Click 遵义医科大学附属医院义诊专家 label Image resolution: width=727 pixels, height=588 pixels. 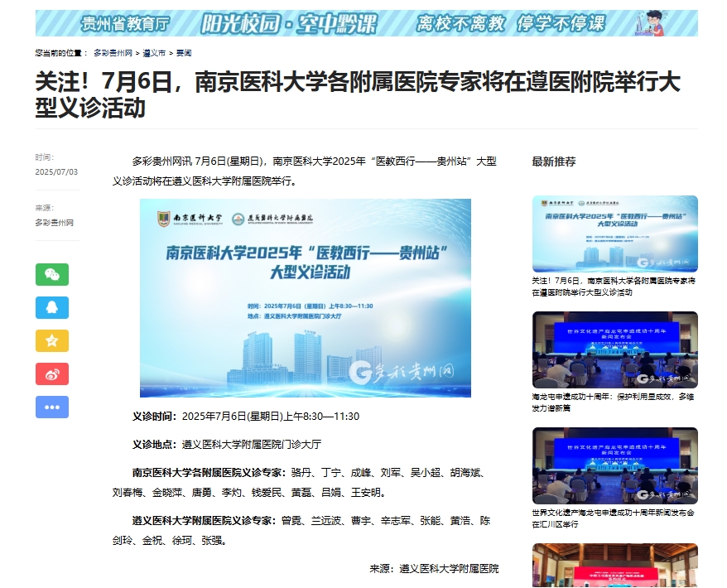click(205, 521)
